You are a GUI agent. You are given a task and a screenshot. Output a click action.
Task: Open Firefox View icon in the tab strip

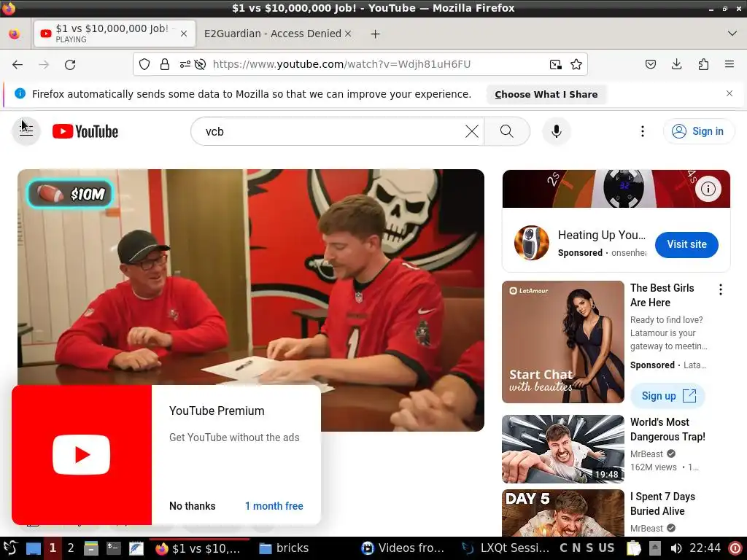click(15, 34)
